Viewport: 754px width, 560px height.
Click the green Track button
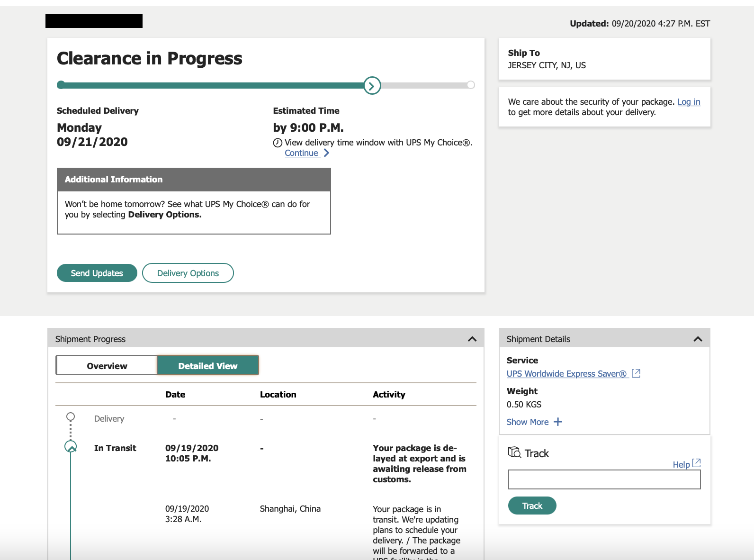[532, 506]
